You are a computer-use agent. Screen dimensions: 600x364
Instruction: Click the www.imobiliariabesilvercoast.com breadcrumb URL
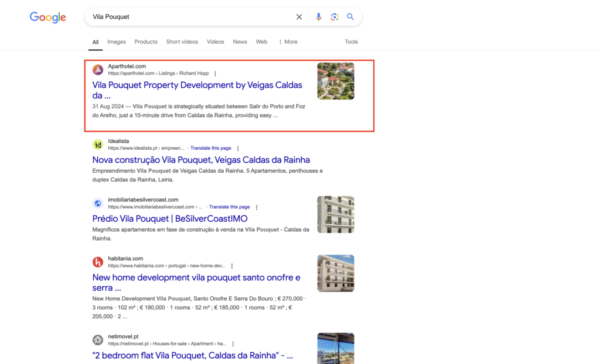(x=155, y=207)
